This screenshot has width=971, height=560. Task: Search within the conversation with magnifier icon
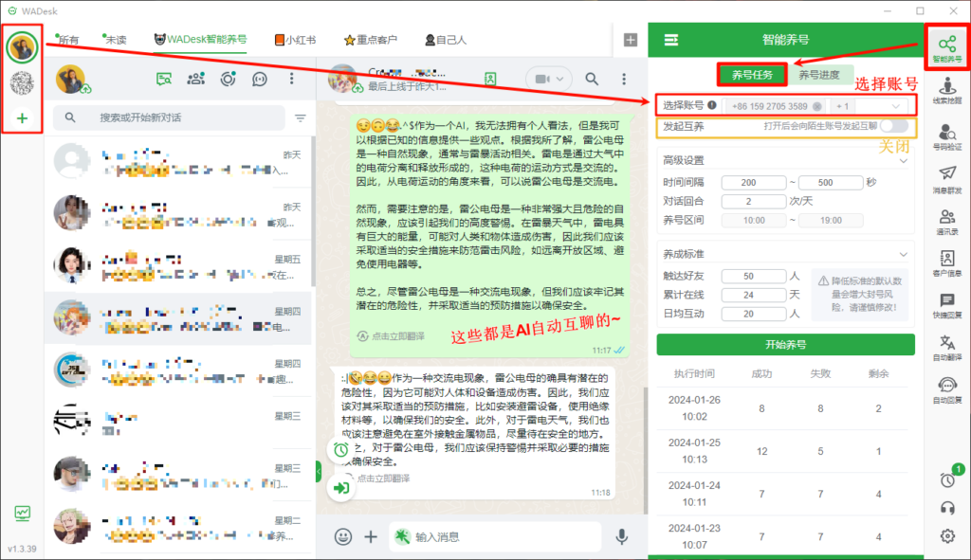(x=592, y=79)
